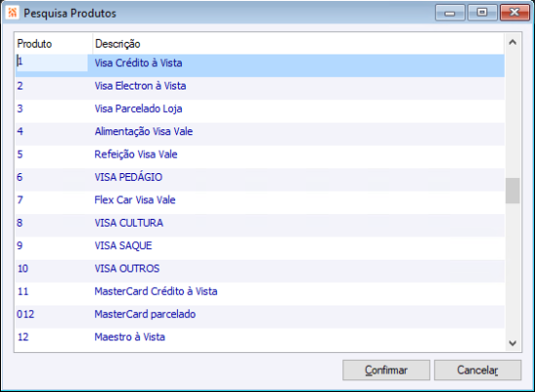Click the Cancelar button

tap(478, 371)
